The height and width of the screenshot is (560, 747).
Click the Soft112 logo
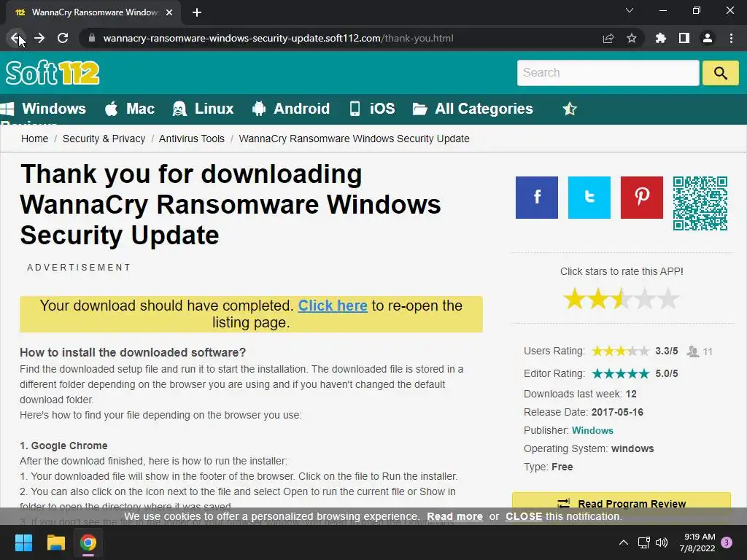point(53,73)
